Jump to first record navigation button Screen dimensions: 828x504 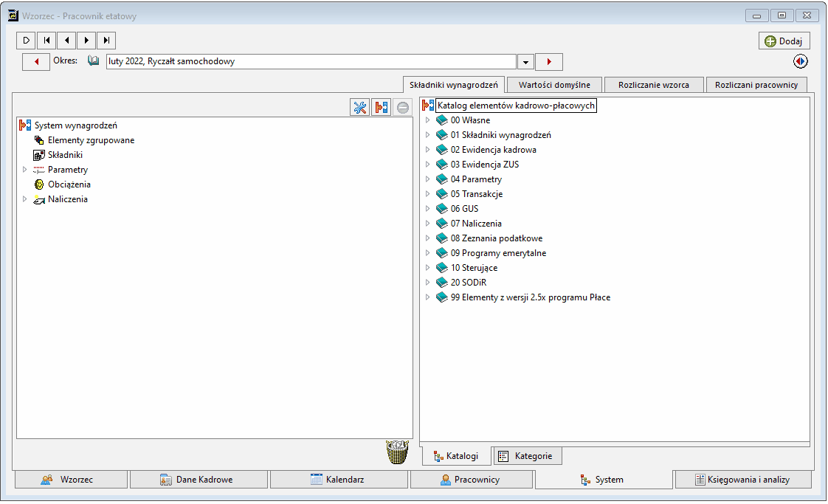click(46, 40)
